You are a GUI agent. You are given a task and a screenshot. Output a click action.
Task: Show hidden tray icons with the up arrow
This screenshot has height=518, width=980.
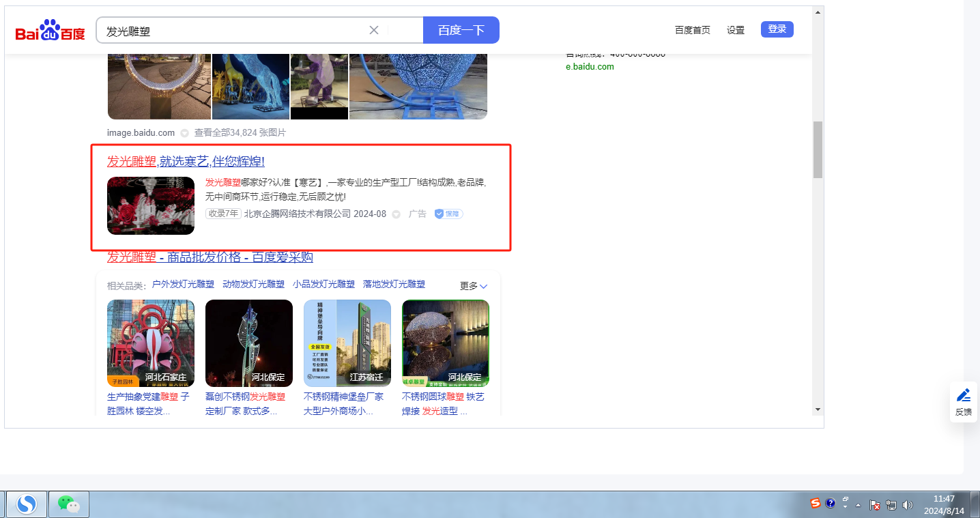click(x=859, y=506)
